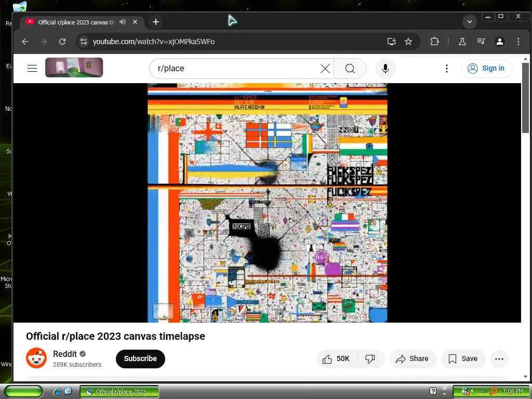Click the page vertical scrollbar thumb
The image size is (532, 399).
pos(525,98)
